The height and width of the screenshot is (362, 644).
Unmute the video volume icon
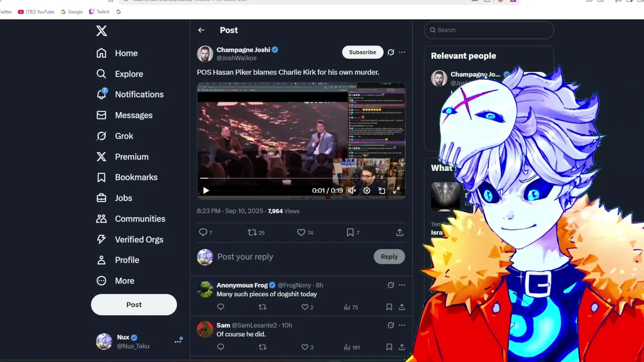pyautogui.click(x=352, y=191)
